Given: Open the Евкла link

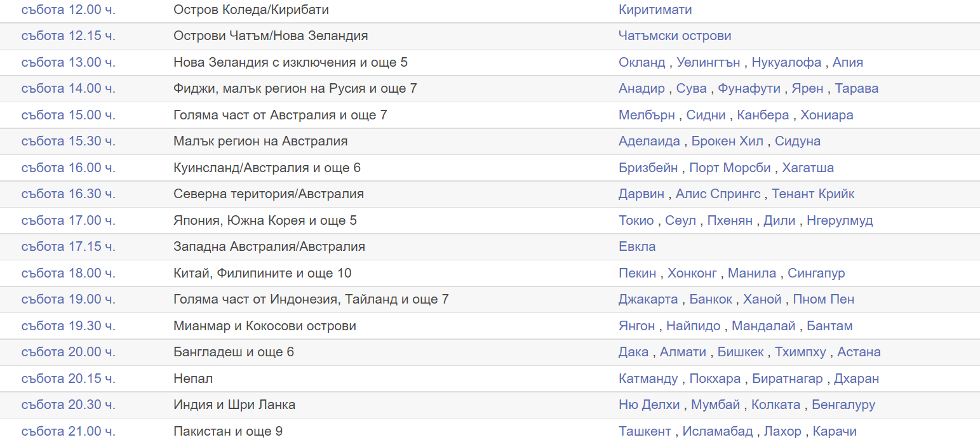Looking at the screenshot, I should 637,247.
